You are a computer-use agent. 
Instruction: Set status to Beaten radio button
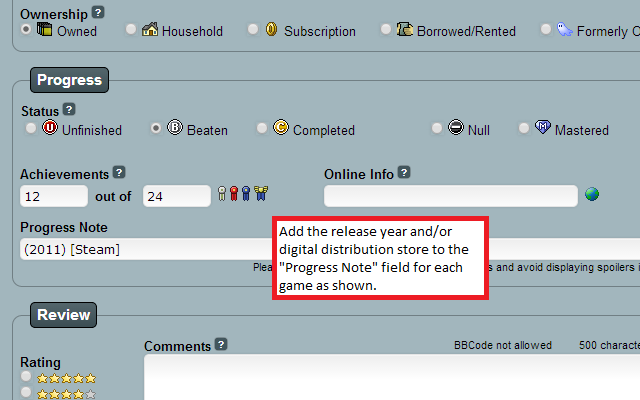(x=156, y=128)
